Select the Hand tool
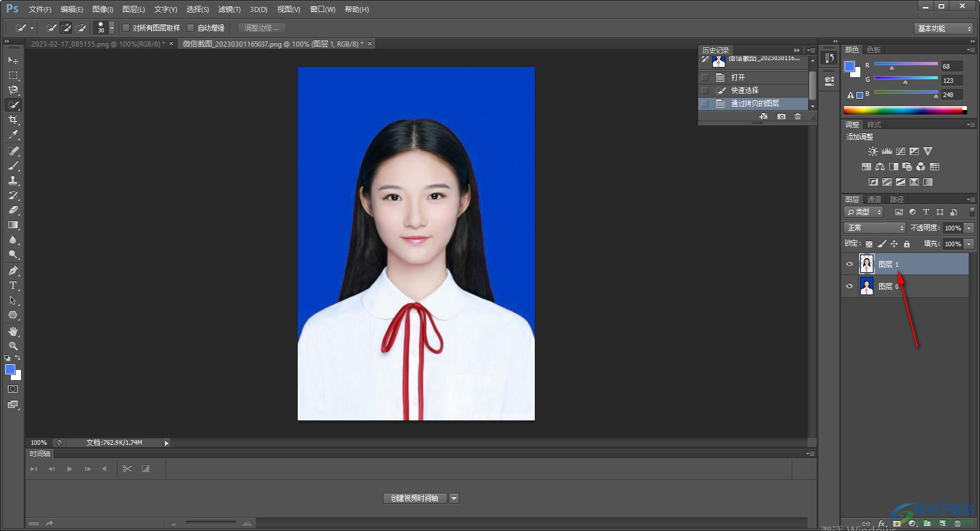 (13, 331)
